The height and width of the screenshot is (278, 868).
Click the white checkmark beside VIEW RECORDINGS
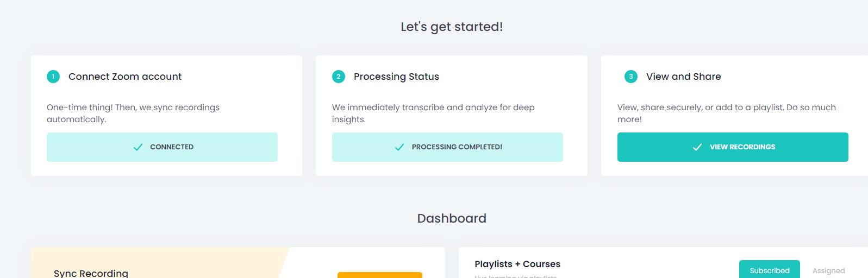[x=697, y=147]
